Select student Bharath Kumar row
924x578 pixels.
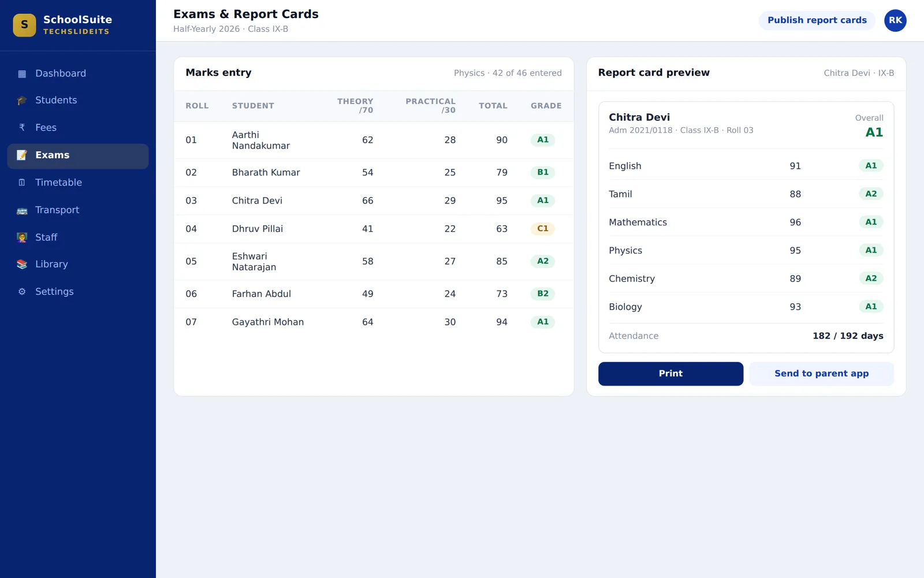pyautogui.click(x=374, y=172)
